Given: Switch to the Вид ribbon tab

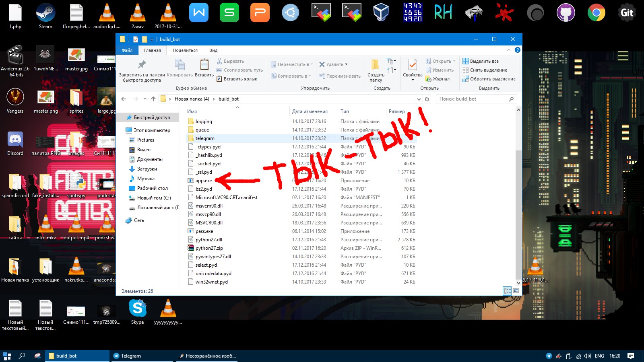Looking at the screenshot, I should (213, 50).
